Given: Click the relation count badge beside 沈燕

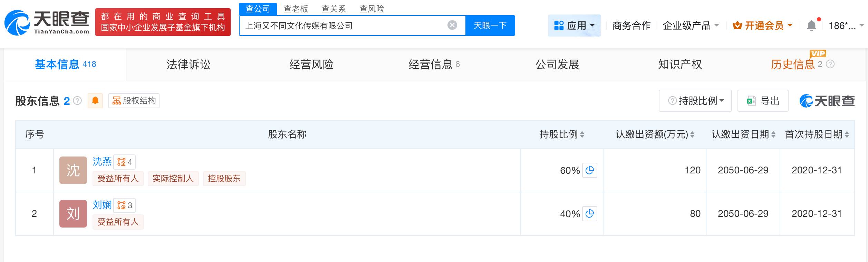Looking at the screenshot, I should coord(125,162).
